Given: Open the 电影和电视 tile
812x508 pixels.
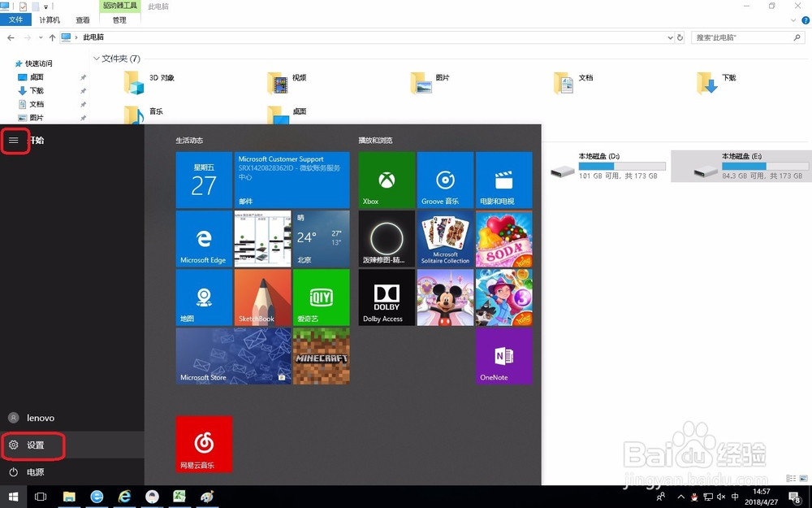Looking at the screenshot, I should [504, 180].
